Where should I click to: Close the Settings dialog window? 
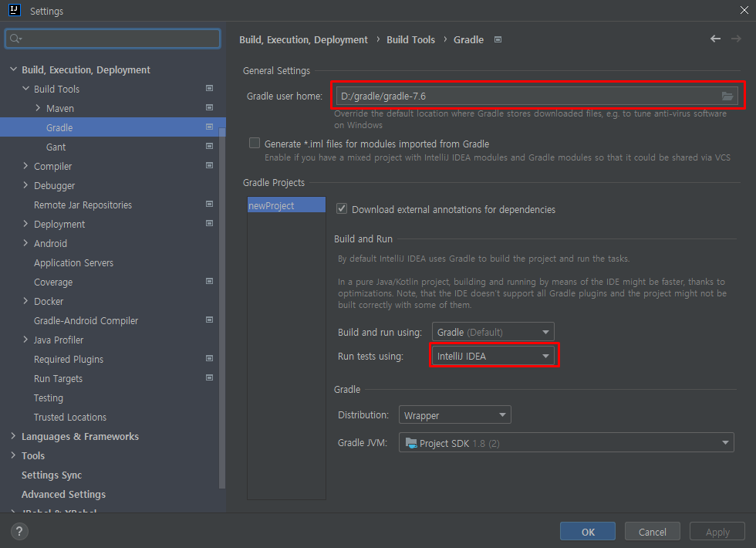click(x=744, y=10)
